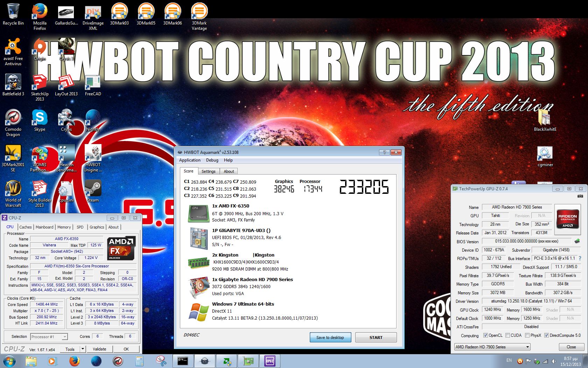
Task: Open Comodo Dragon browser icon
Action: (x=13, y=123)
